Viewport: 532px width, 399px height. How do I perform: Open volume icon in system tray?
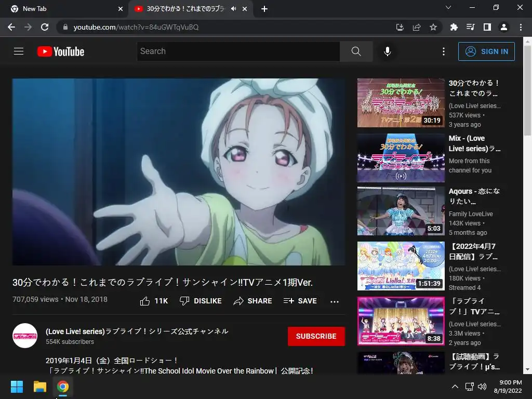482,387
